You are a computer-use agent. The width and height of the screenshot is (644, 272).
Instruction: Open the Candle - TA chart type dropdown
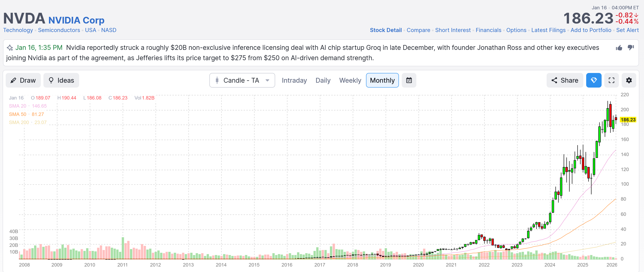[x=241, y=80]
